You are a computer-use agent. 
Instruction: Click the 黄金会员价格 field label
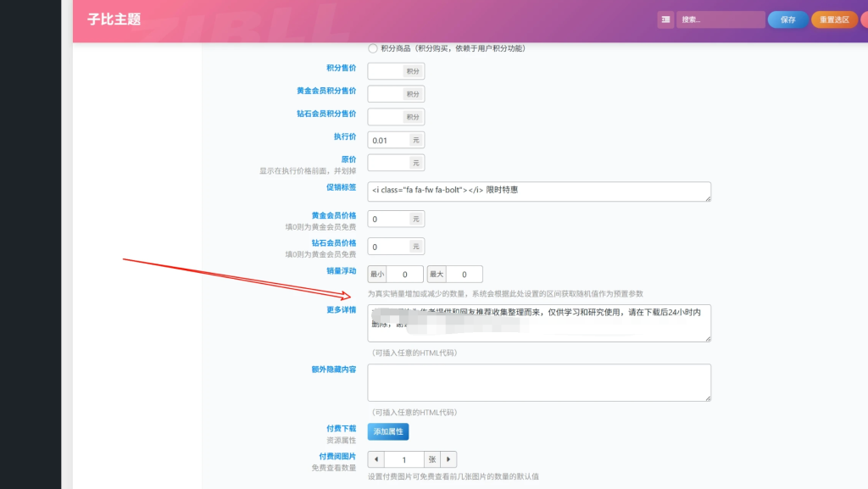[334, 216]
